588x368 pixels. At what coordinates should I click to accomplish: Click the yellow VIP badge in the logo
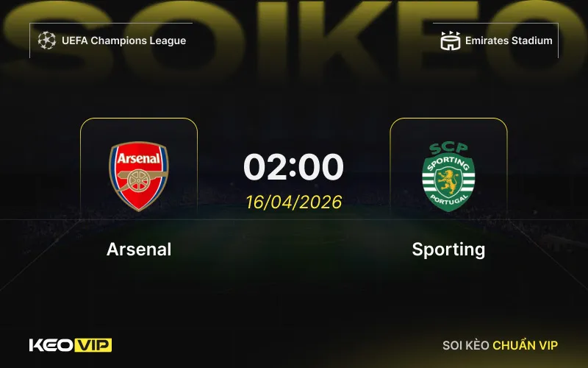[93, 345]
